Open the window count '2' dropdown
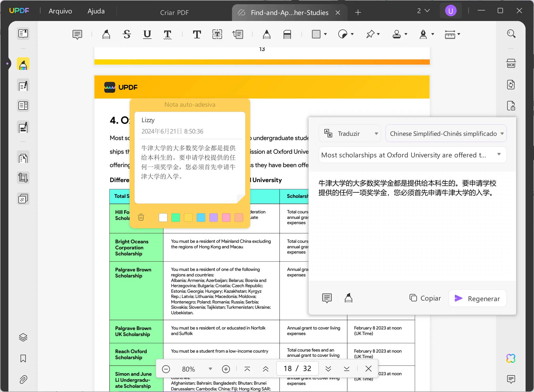Image resolution: width=534 pixels, height=392 pixels. 423,11
